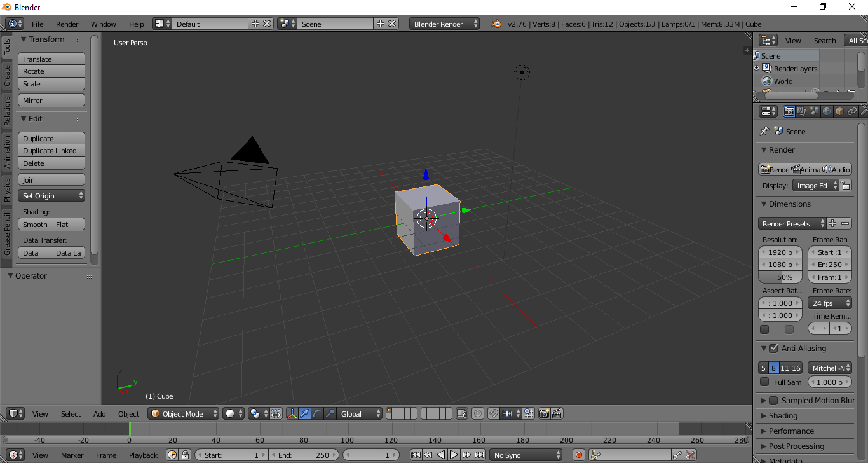Viewport: 868px width, 463px height.
Task: Open the Object Constraints link tab
Action: tap(852, 111)
